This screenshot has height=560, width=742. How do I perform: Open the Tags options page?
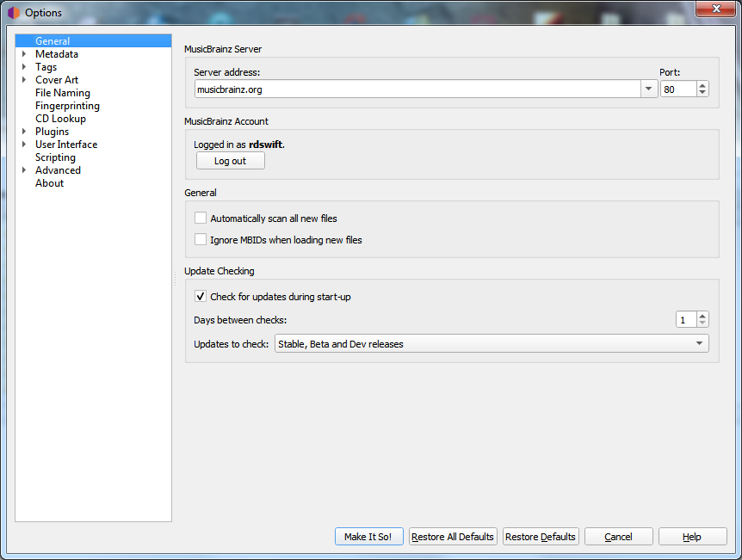[x=46, y=67]
